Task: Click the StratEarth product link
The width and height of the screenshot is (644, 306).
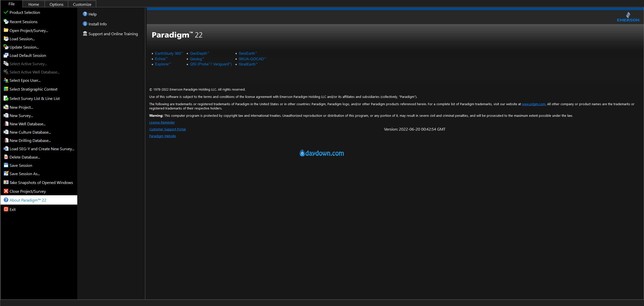Action: pyautogui.click(x=248, y=64)
